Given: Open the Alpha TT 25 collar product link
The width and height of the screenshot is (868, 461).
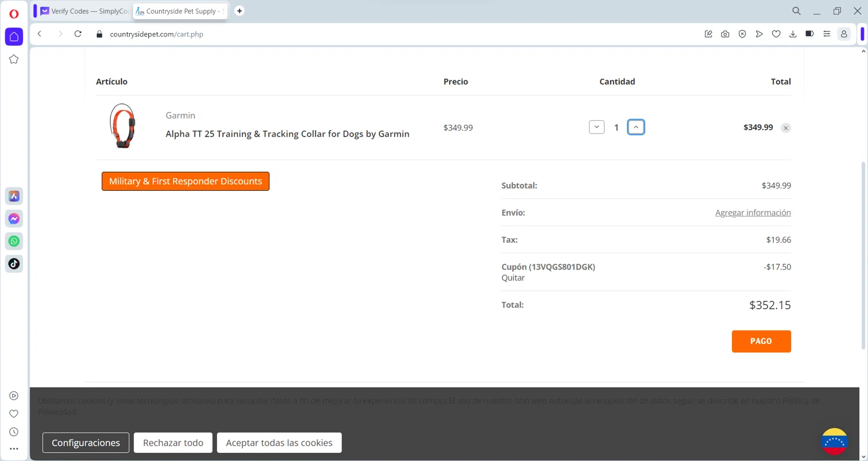Looking at the screenshot, I should coord(288,134).
